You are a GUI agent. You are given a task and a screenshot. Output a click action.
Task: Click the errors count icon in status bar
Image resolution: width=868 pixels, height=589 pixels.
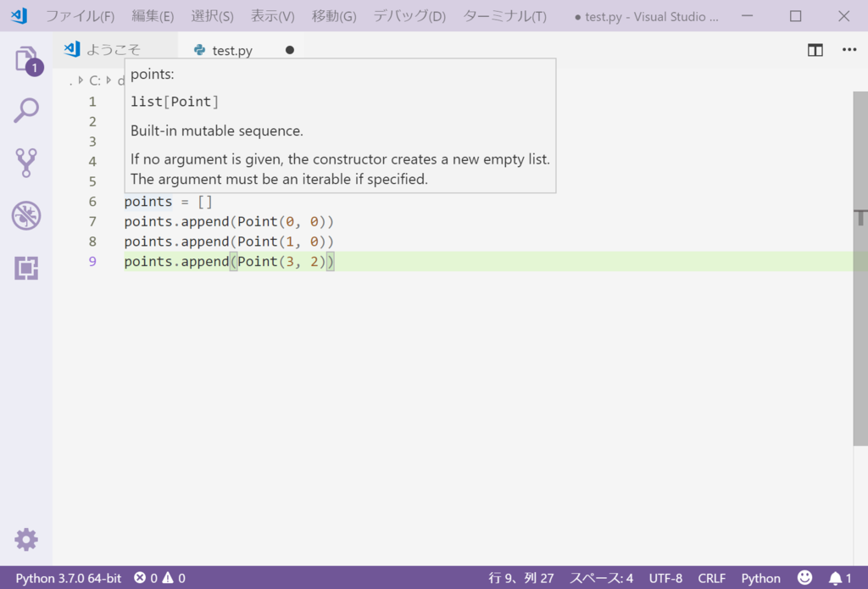coord(140,578)
